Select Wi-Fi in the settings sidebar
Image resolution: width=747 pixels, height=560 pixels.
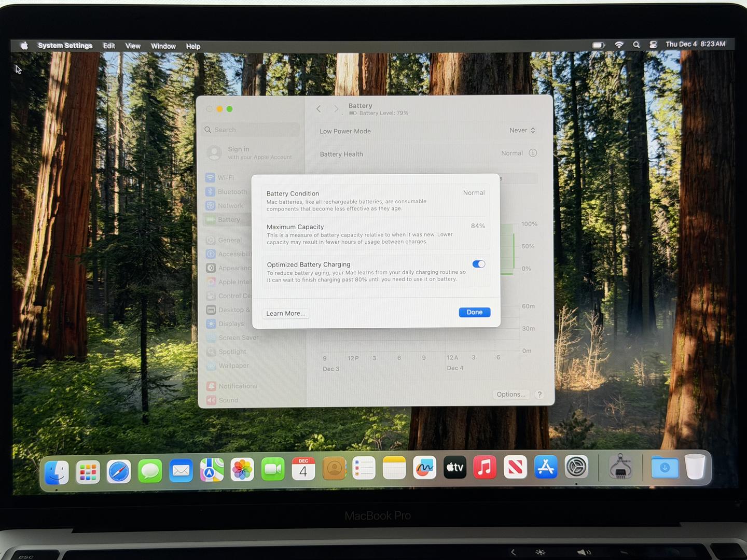pyautogui.click(x=220, y=178)
